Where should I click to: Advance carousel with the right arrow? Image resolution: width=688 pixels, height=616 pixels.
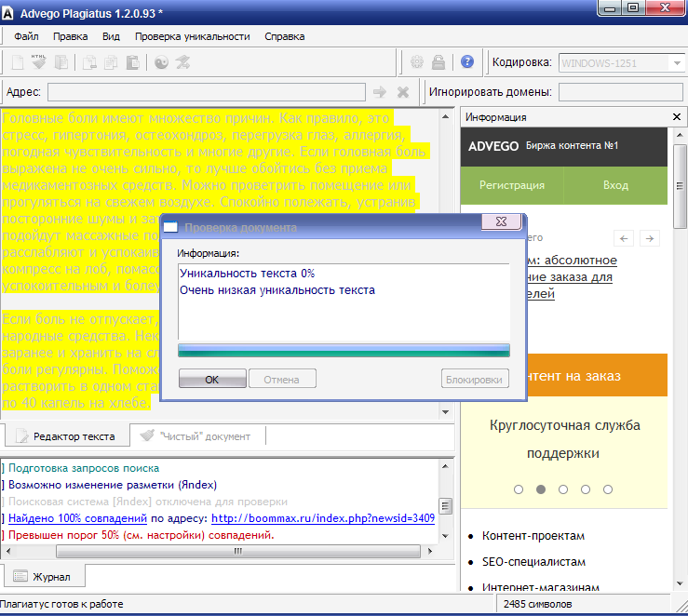pos(650,238)
